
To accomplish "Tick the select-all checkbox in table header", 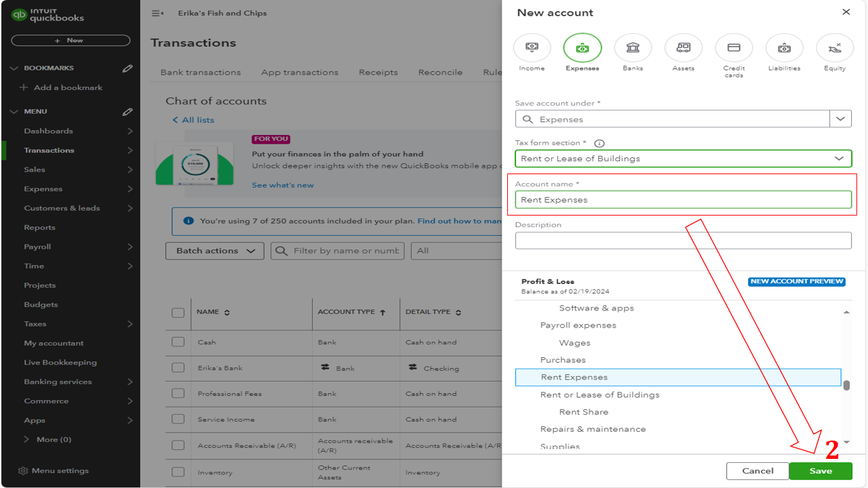I will tap(178, 312).
